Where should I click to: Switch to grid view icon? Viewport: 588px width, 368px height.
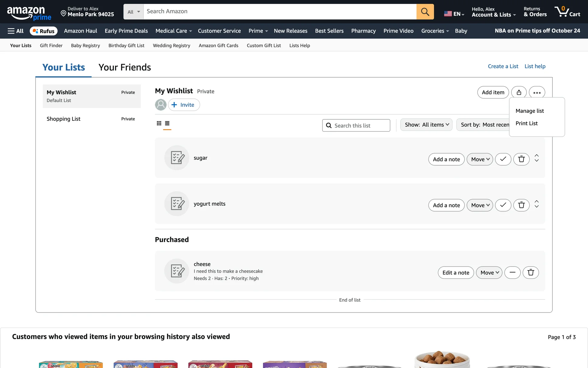tap(159, 123)
